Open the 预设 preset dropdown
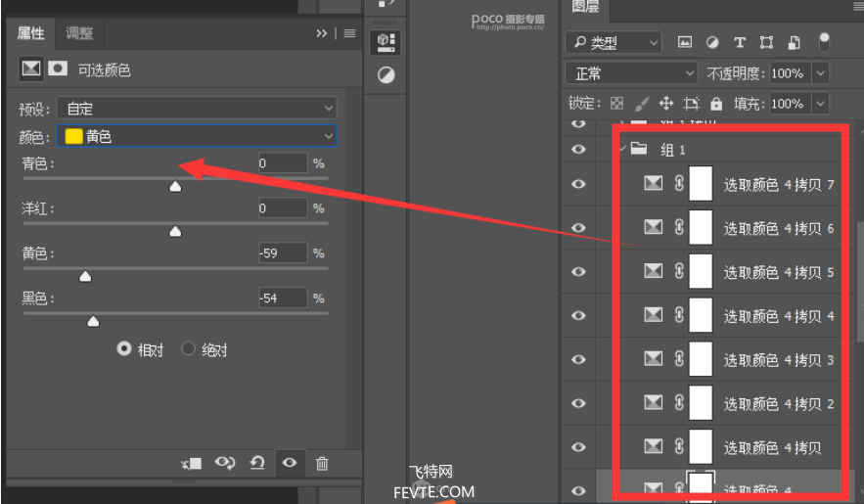Viewport: 864px width, 504px height. (x=196, y=109)
